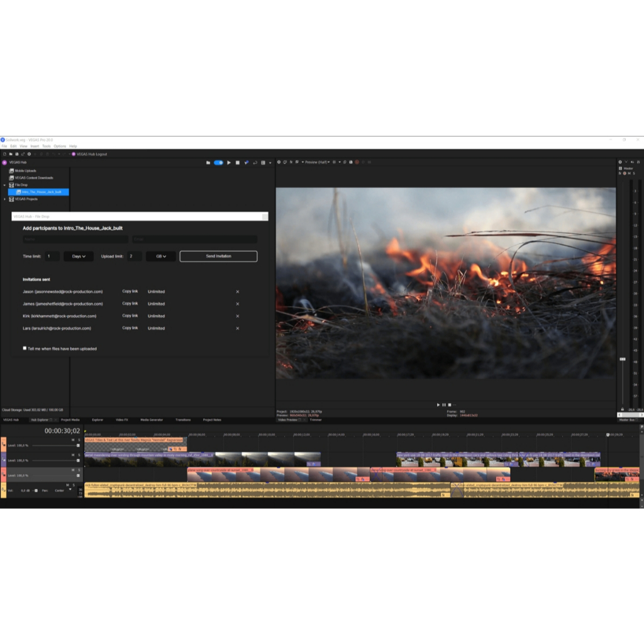
Task: Click track 1 Level slider handle
Action: tap(78, 445)
